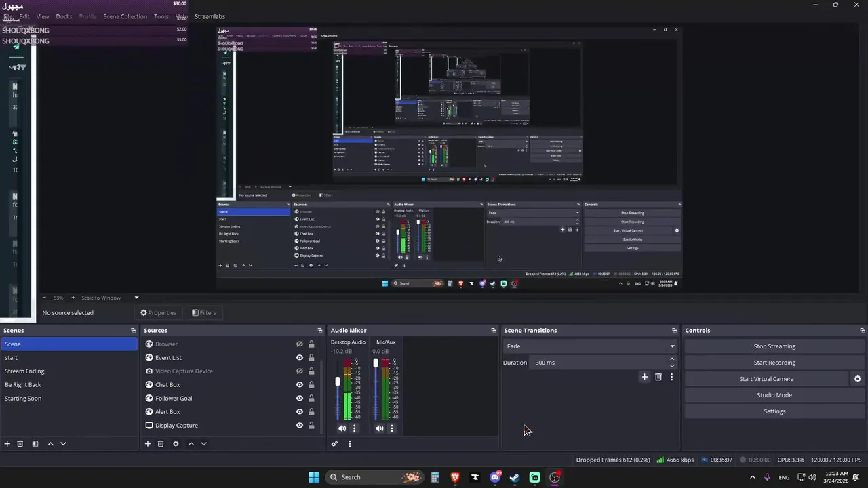This screenshot has width=868, height=488.
Task: Open the Tools menu
Action: click(x=161, y=16)
